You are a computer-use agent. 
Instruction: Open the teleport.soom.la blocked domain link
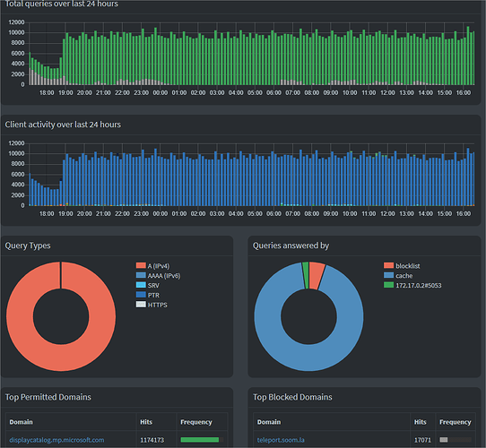coord(281,440)
